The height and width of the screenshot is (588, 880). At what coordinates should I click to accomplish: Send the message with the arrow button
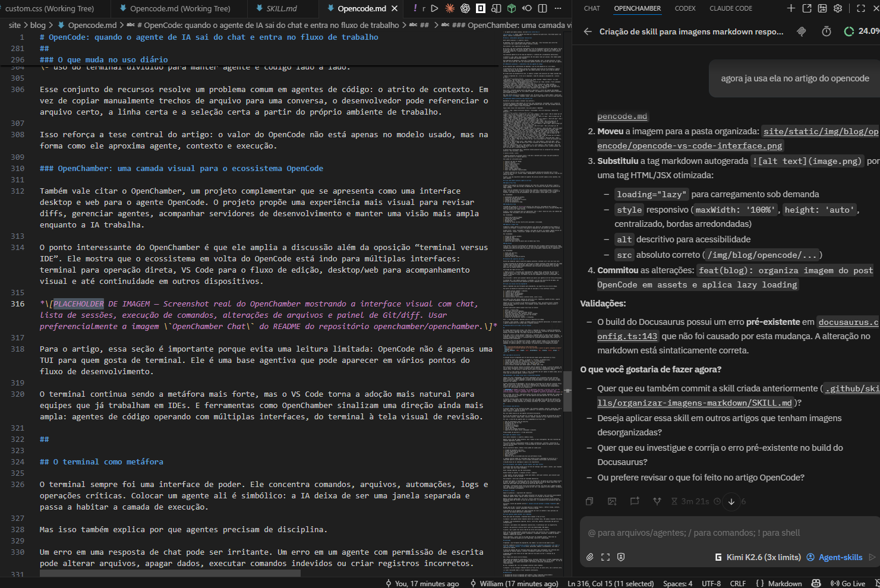click(x=872, y=557)
